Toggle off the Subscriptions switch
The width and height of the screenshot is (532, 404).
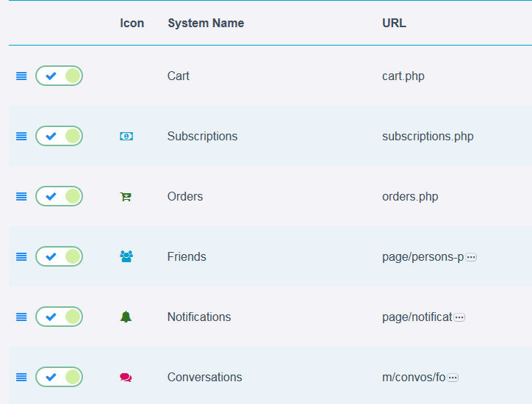pyautogui.click(x=60, y=136)
